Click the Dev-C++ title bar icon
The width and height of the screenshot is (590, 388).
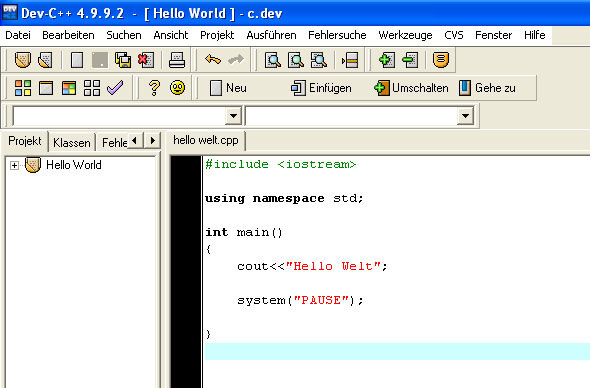(x=9, y=12)
